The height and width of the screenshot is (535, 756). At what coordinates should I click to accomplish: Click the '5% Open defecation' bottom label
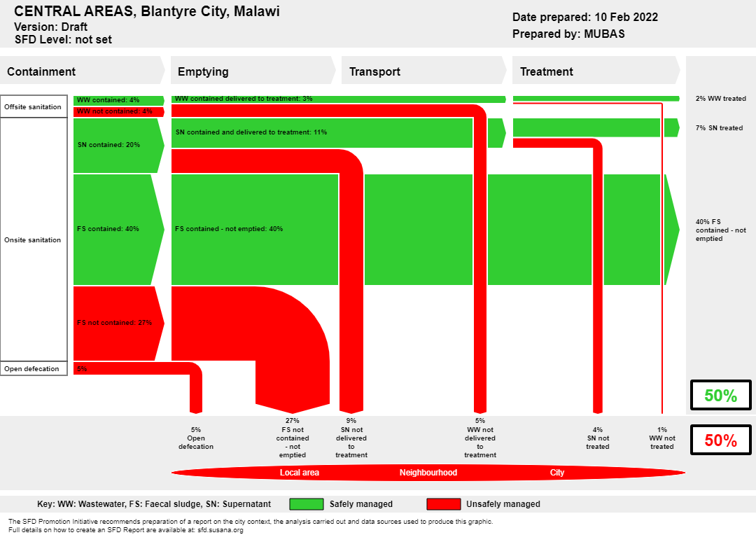(x=196, y=438)
